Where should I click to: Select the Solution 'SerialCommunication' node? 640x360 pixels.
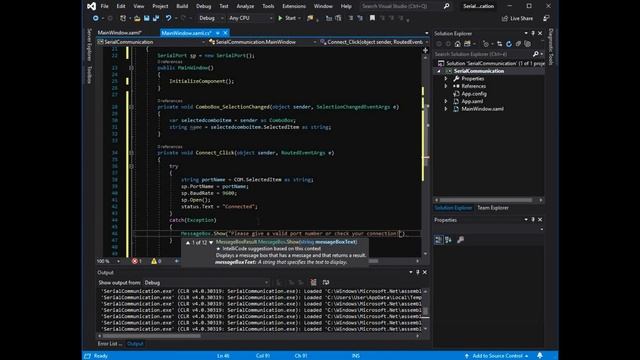pos(491,63)
